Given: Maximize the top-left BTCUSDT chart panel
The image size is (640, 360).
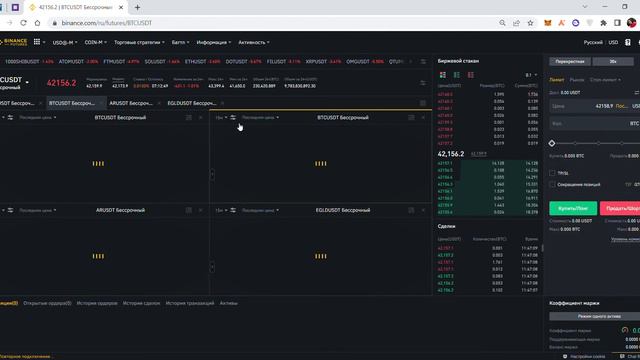Looking at the screenshot, I should (x=189, y=118).
